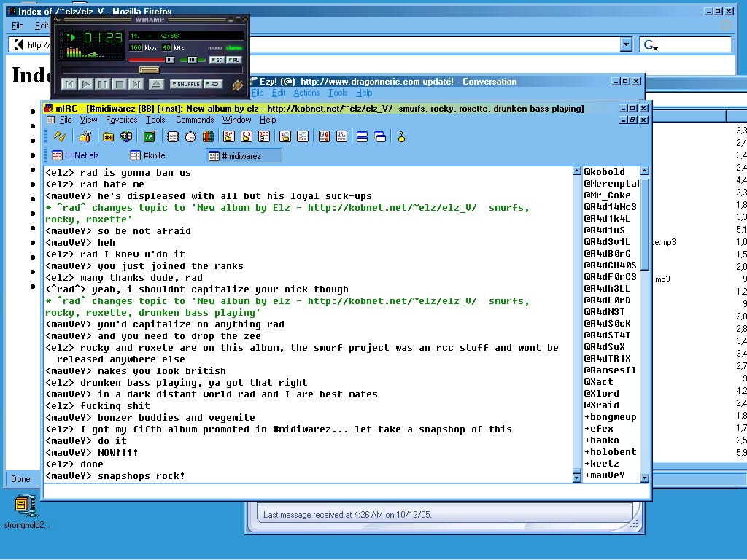The image size is (747, 560).
Task: Open mIRC Commands menu
Action: click(x=195, y=120)
